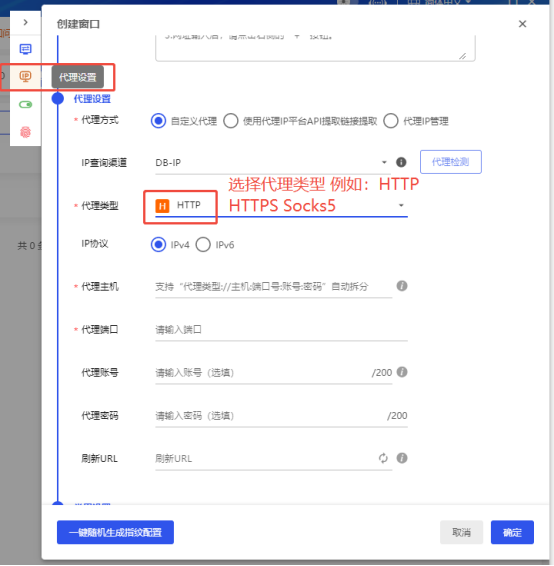The width and height of the screenshot is (554, 566).
Task: Click into the 代理端口 input field
Action: pyautogui.click(x=281, y=330)
